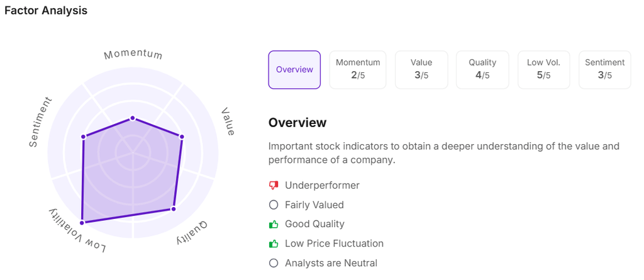Click the thumbs-up icon beside Low Price Fluctuation
This screenshot has height=280, width=644.
click(274, 244)
